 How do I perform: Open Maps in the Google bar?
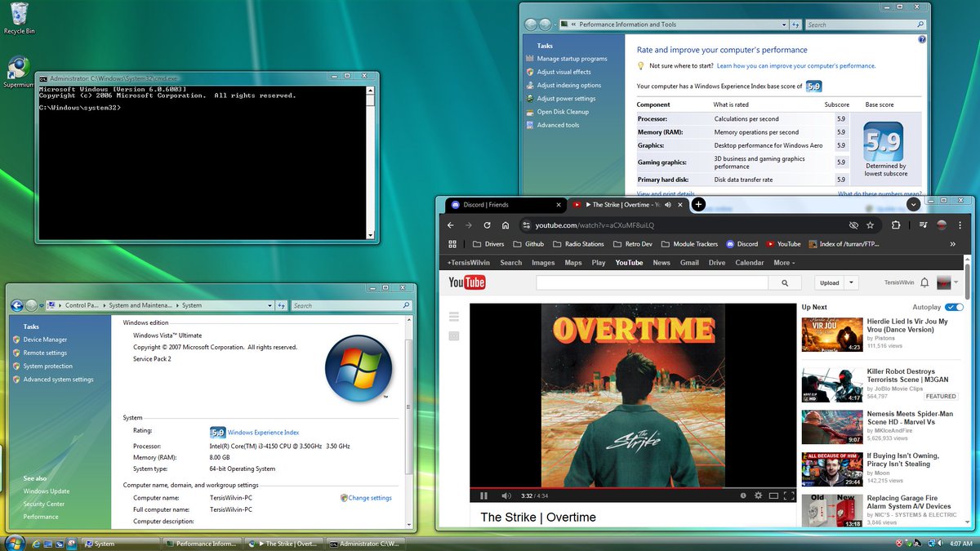[x=573, y=263]
